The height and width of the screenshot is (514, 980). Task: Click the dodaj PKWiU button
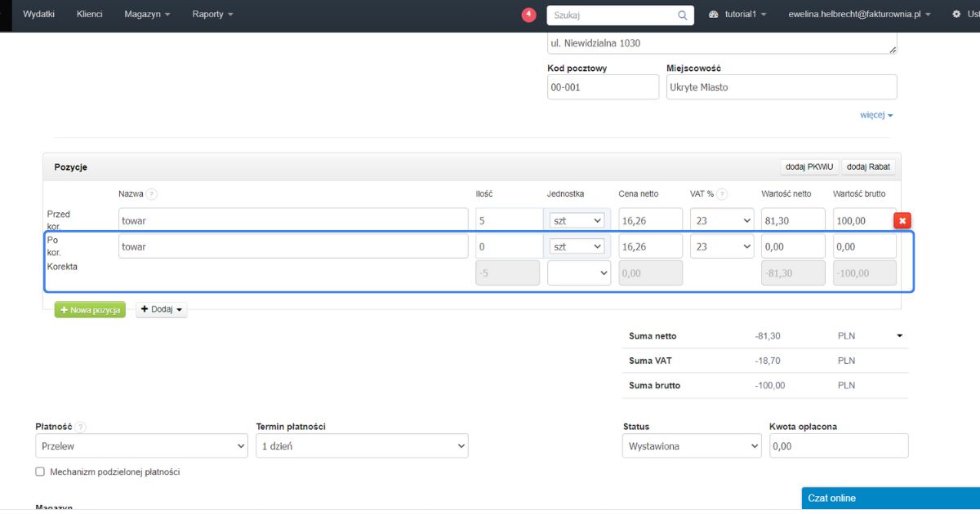tap(809, 166)
